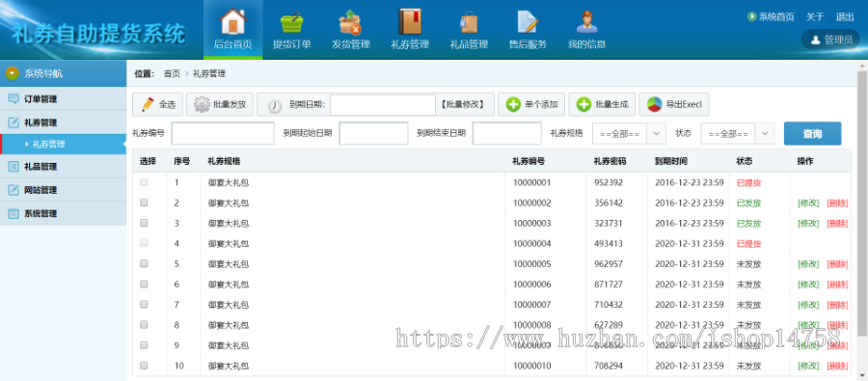Click password cell 952392
Viewport: 868px width, 381px height.
pyautogui.click(x=609, y=182)
